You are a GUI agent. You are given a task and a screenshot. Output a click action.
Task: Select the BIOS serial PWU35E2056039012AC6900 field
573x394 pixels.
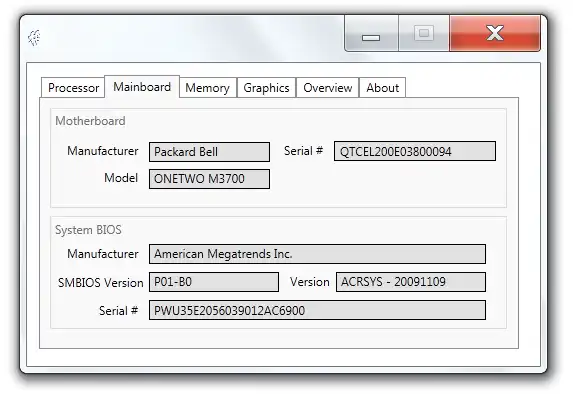[317, 310]
